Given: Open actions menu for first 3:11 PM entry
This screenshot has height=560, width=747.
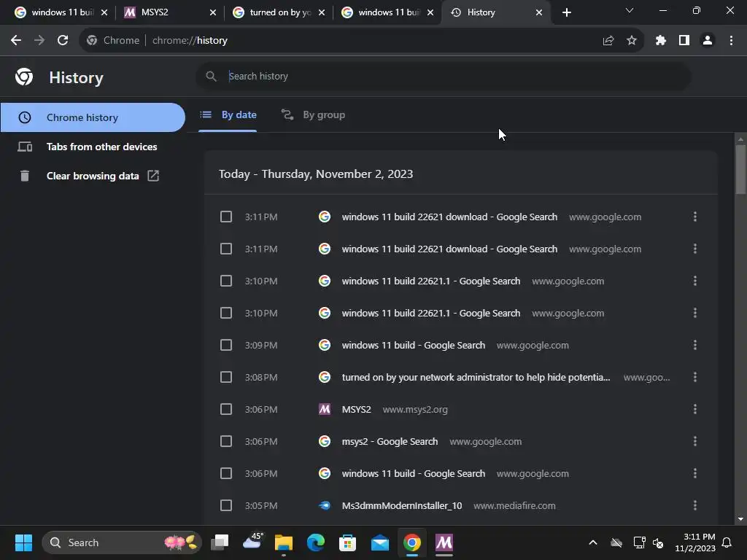Looking at the screenshot, I should click(x=695, y=217).
